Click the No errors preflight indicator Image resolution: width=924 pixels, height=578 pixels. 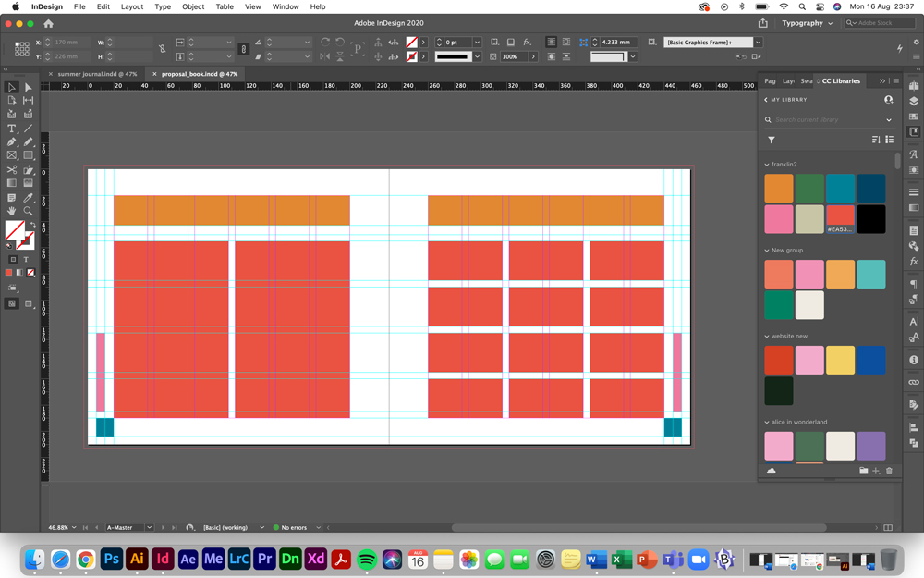click(295, 527)
